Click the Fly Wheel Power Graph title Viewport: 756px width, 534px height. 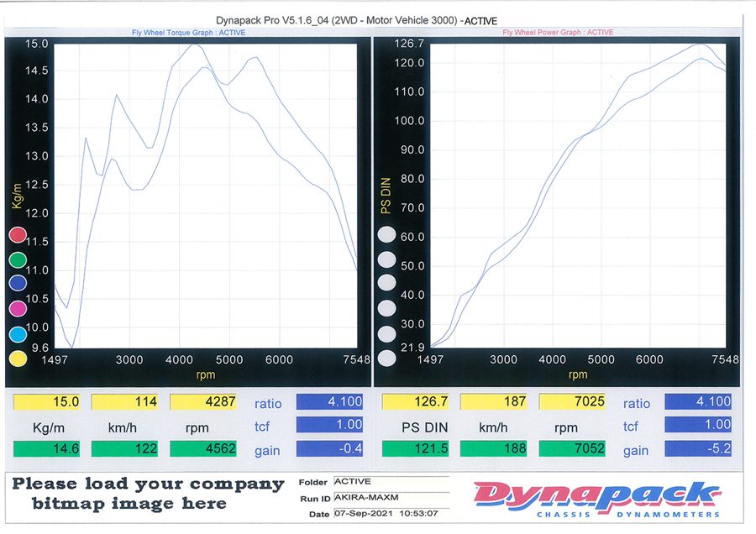point(558,32)
